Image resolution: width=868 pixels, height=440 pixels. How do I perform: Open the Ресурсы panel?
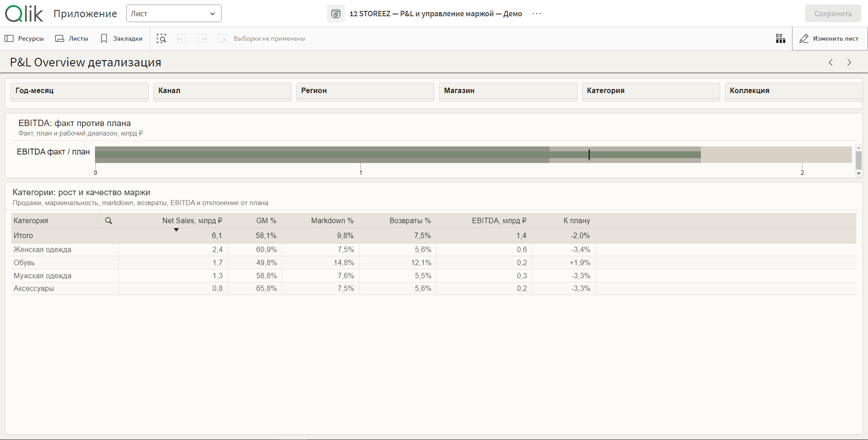[x=24, y=38]
